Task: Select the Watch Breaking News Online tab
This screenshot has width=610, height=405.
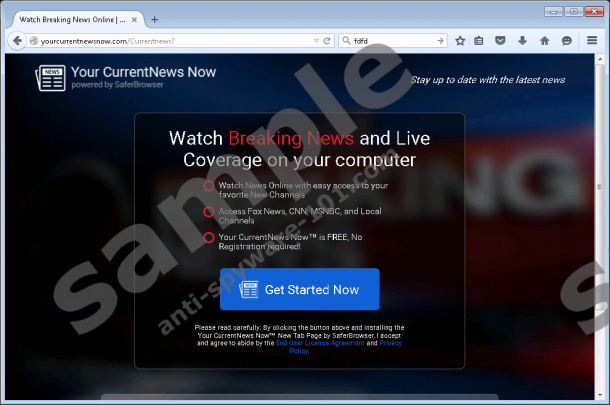Action: point(70,19)
